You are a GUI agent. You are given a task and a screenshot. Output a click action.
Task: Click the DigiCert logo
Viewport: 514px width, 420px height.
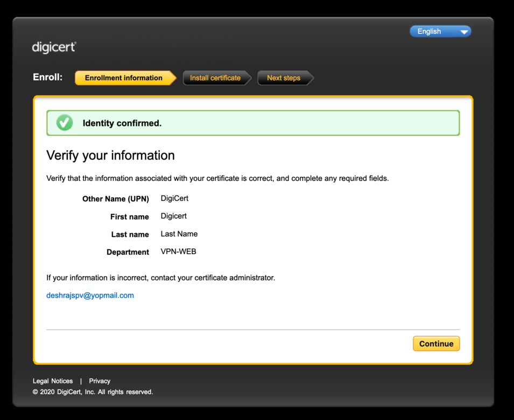point(54,47)
